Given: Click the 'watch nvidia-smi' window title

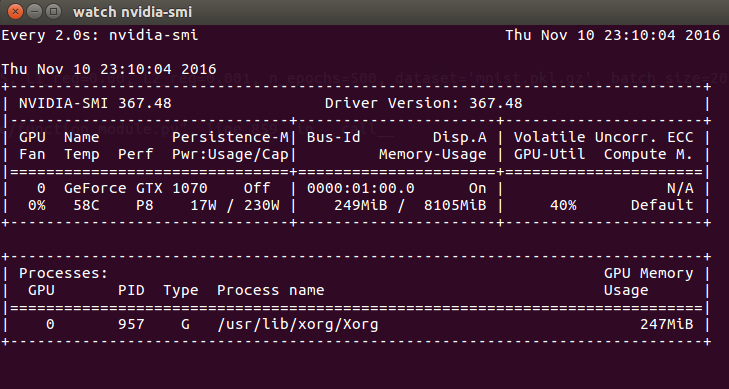Looking at the screenshot, I should [x=132, y=12].
